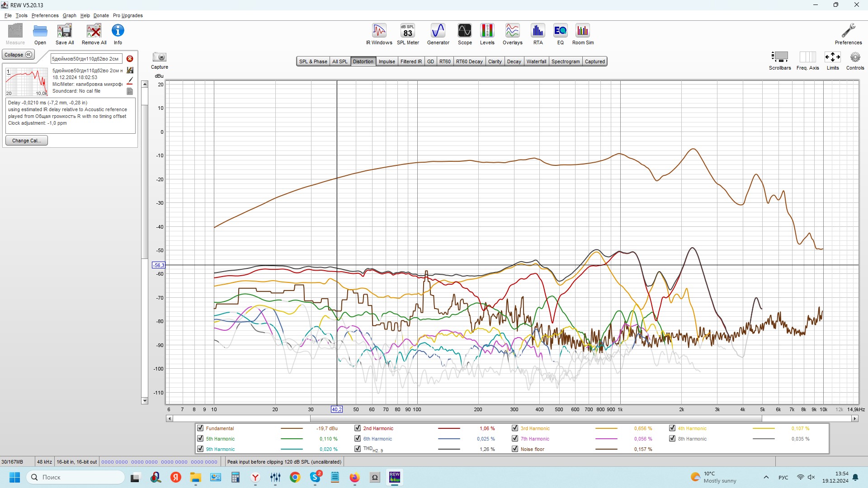This screenshot has width=868, height=488.
Task: Click the Change Cal... button
Action: point(26,141)
